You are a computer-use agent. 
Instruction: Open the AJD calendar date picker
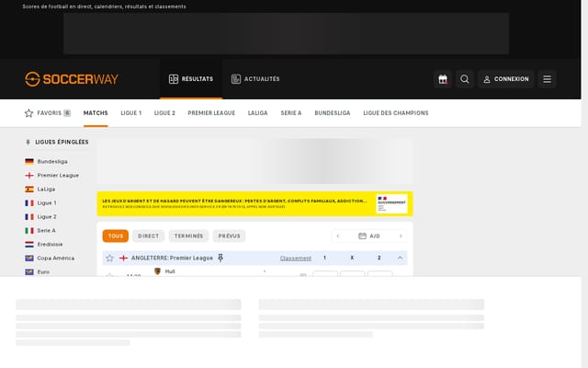coord(369,236)
